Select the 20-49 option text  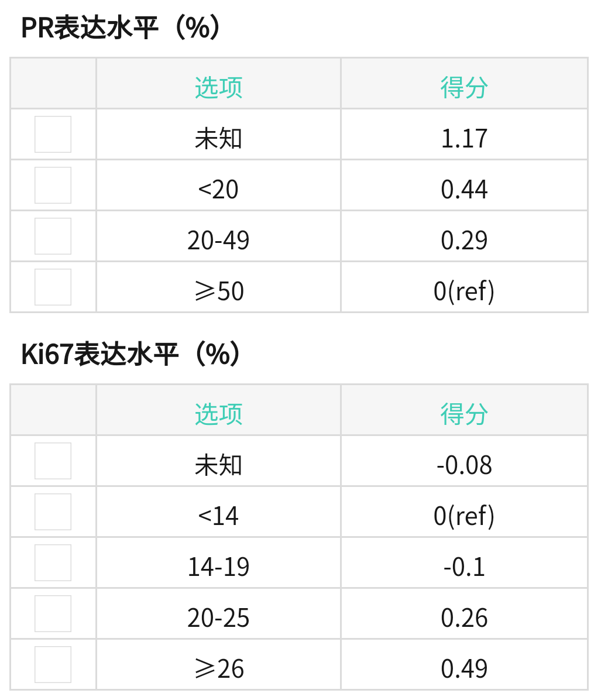click(218, 241)
